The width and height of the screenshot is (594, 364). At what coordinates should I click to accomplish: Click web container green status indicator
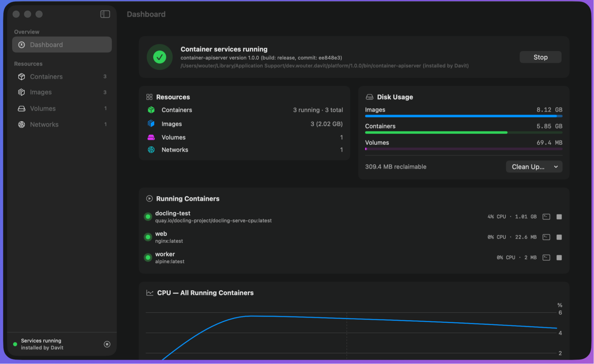[148, 237]
